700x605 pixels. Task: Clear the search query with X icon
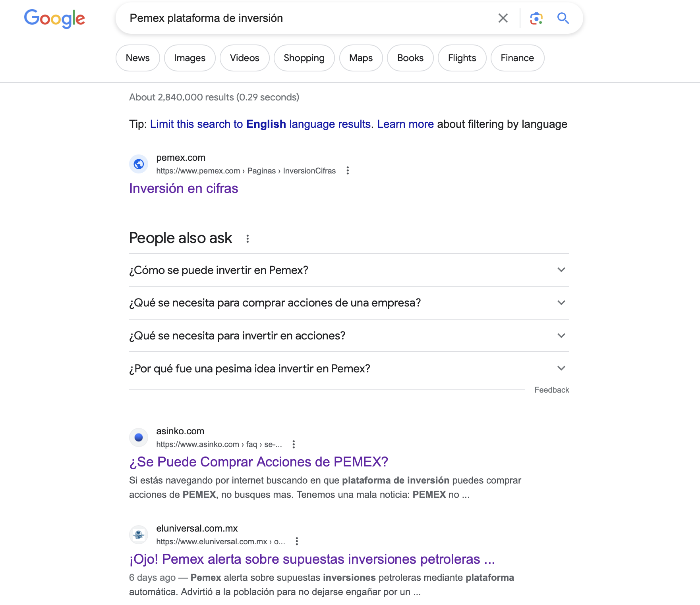pos(503,18)
